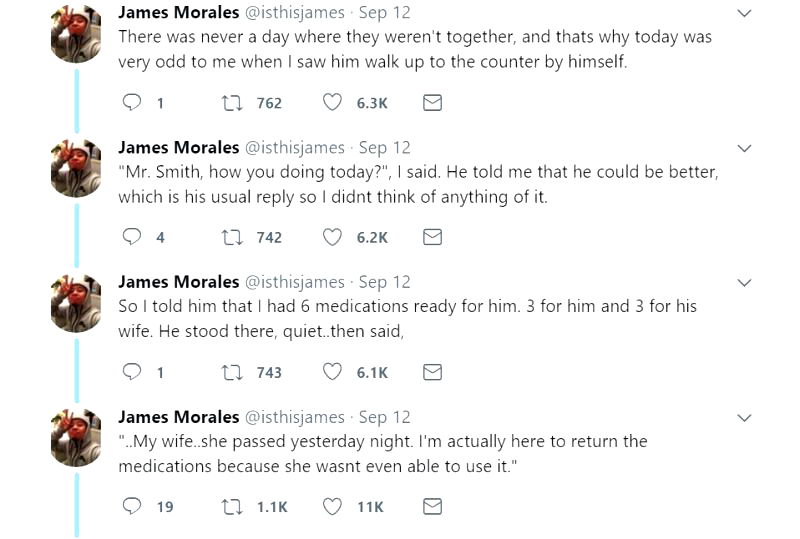Like the tweet with 6.3K likes

334,102
